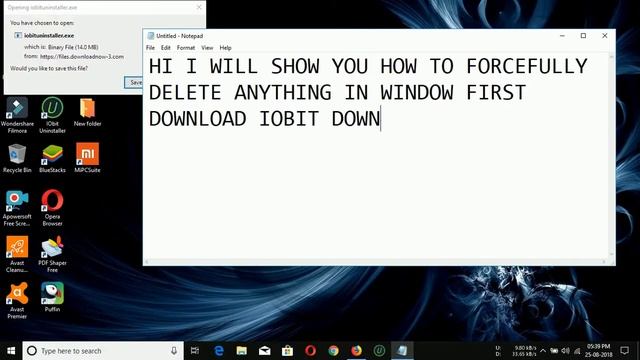
Task: Open the Wondershare Filmora desktop shortcut
Action: [x=17, y=116]
